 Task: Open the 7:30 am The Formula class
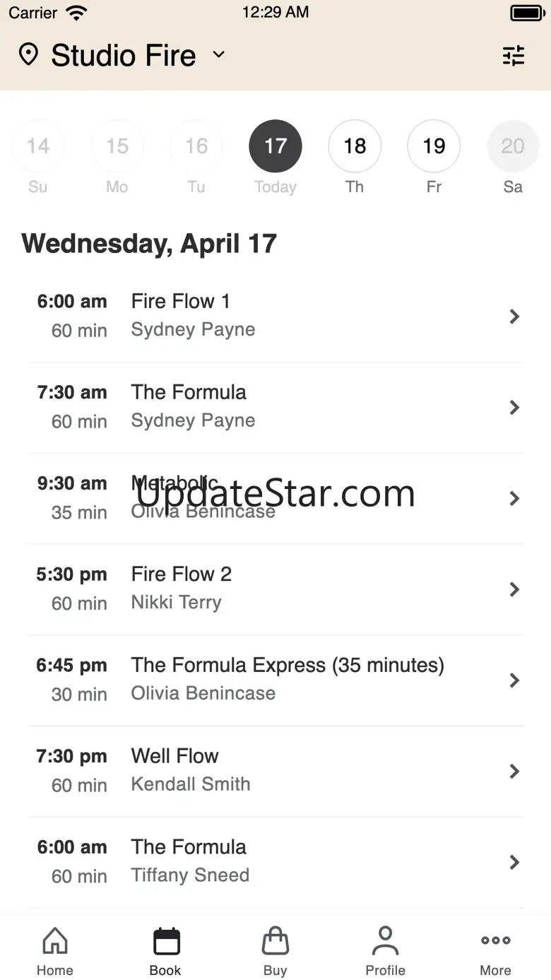pos(275,408)
